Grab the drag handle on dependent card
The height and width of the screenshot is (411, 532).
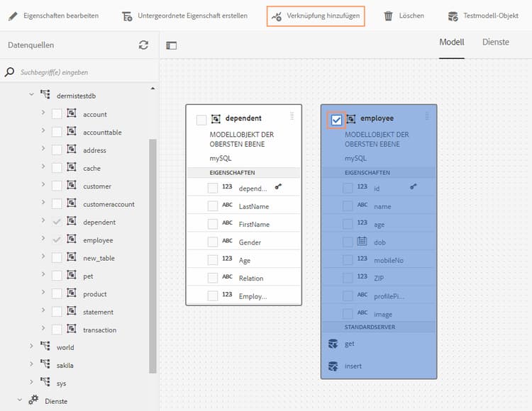pos(292,116)
